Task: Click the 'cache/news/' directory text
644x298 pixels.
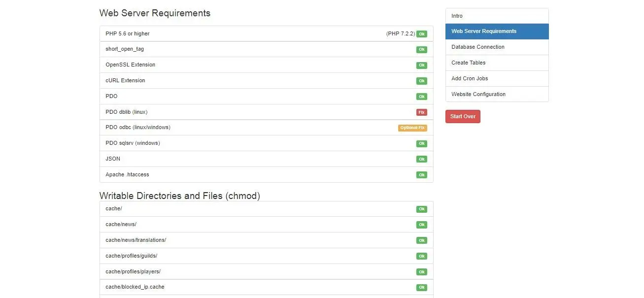Action: click(121, 224)
